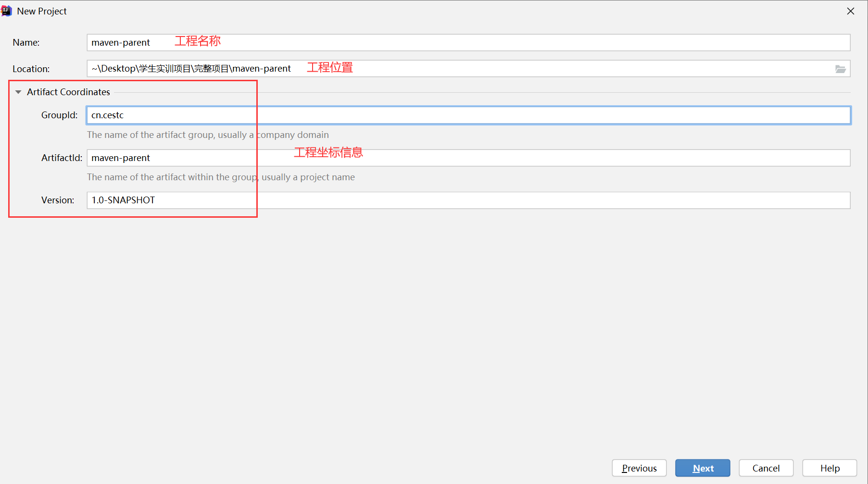Click the 'Version:' label

[x=58, y=200]
